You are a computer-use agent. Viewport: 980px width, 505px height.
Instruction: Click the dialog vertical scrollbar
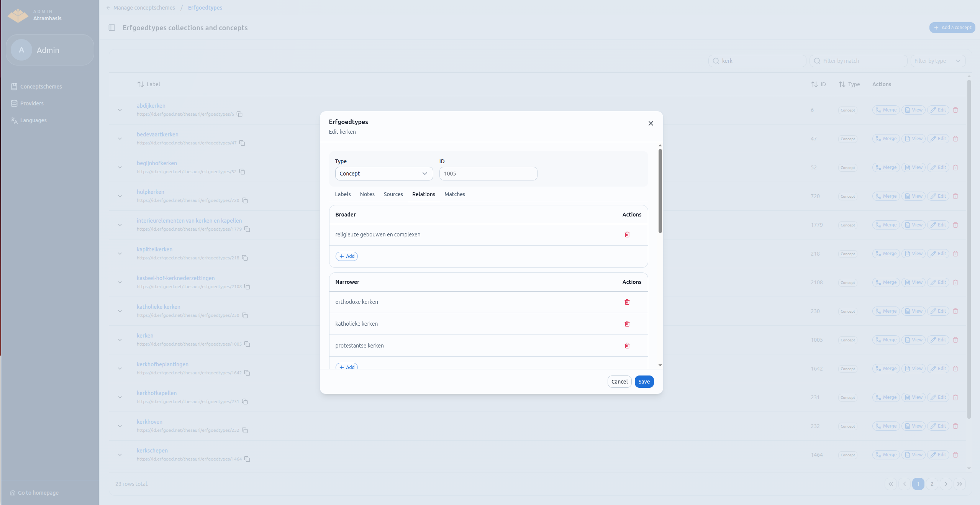tap(660, 191)
